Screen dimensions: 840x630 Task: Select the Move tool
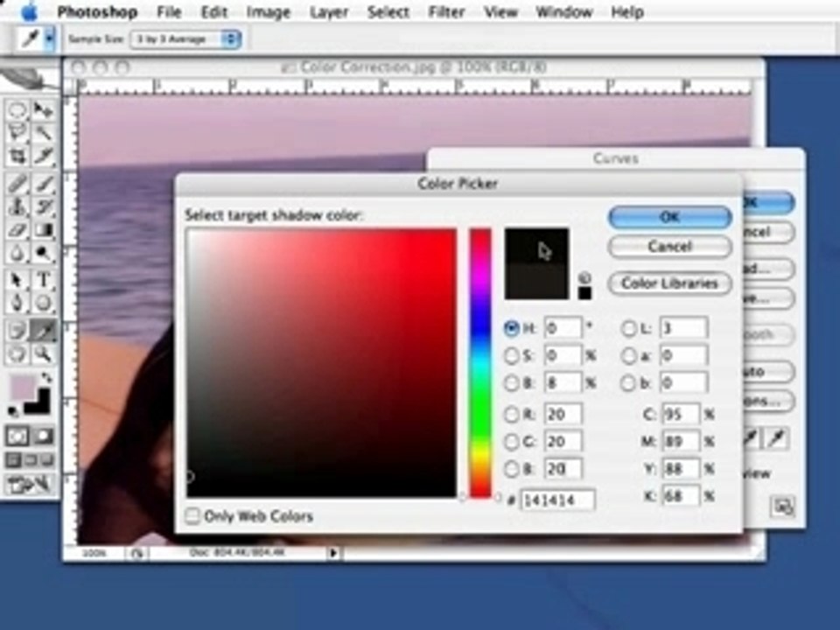[43, 110]
